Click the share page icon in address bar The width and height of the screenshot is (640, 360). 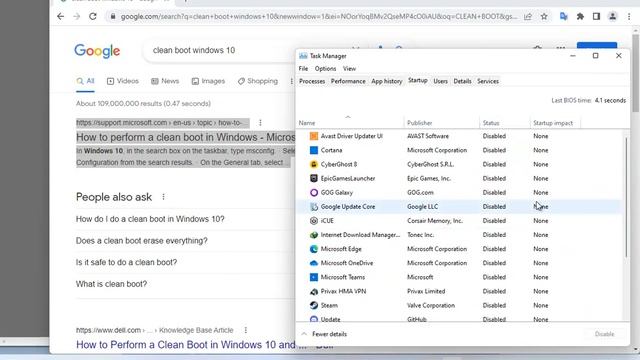coord(528,17)
